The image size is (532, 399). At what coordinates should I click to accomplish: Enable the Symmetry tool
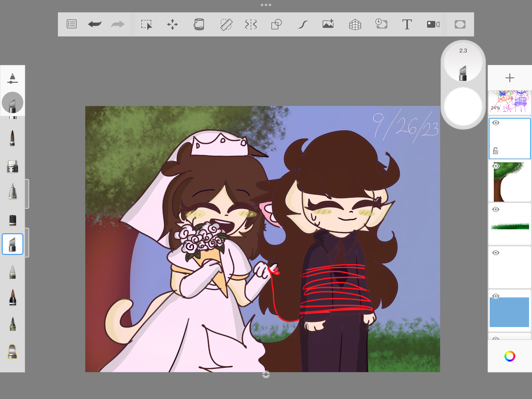[251, 24]
